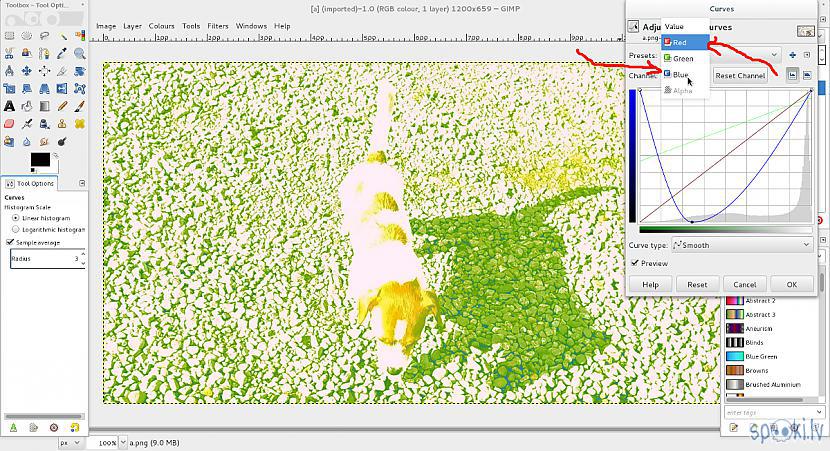Select the Paths tool
830x451 pixels.
(44, 53)
